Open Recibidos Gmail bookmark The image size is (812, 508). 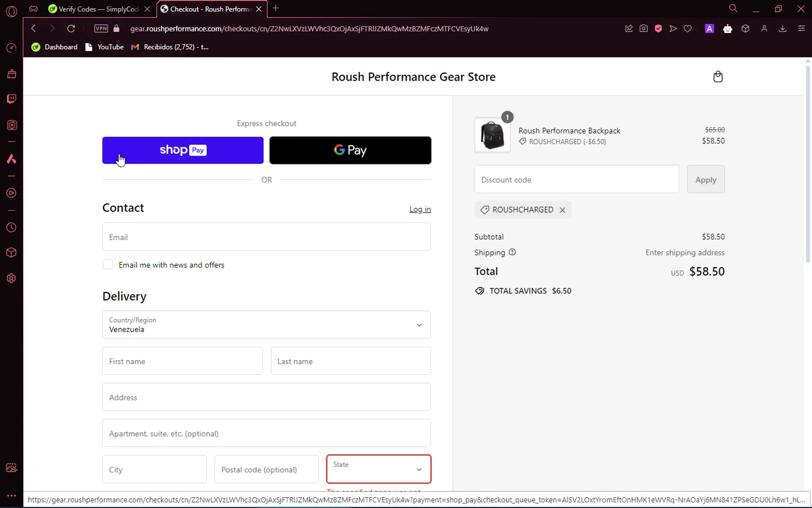pyautogui.click(x=170, y=47)
